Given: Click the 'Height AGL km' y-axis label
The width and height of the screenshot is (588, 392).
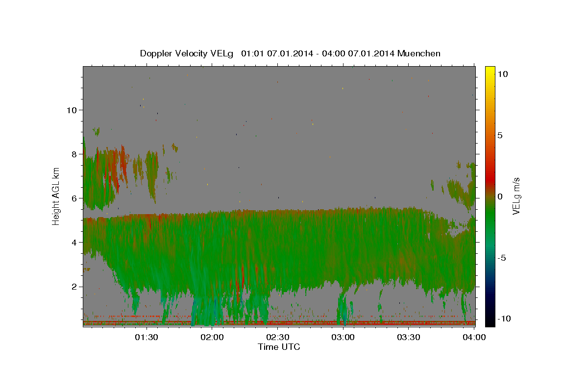Looking at the screenshot, I should pyautogui.click(x=56, y=196).
